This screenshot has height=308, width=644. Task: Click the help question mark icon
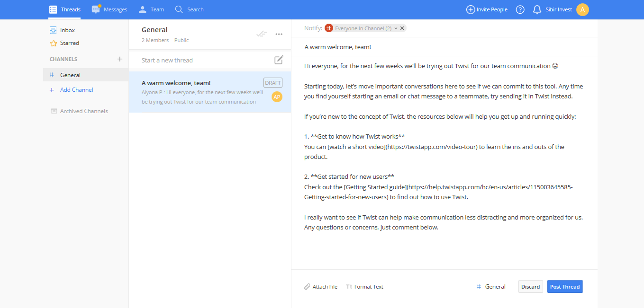[520, 9]
